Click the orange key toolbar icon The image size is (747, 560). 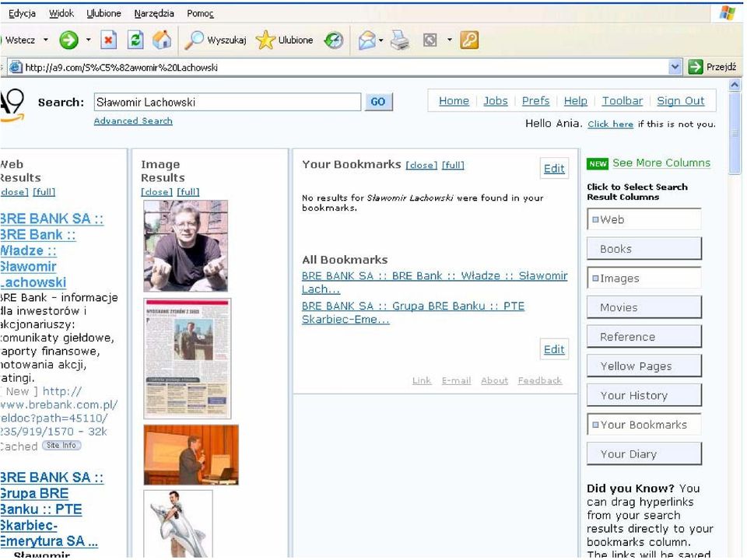click(x=469, y=40)
